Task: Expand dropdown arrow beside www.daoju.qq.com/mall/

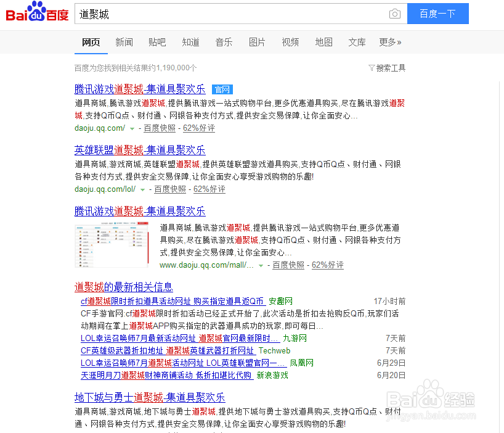Action: (261, 266)
